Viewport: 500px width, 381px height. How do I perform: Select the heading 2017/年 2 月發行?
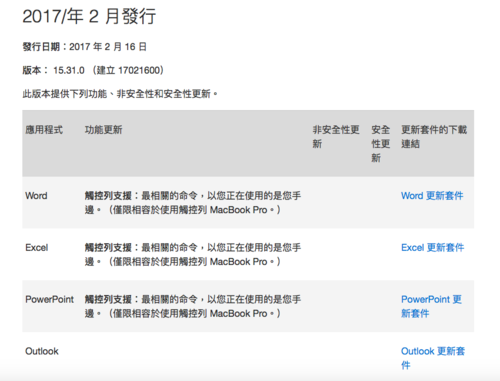tap(89, 16)
